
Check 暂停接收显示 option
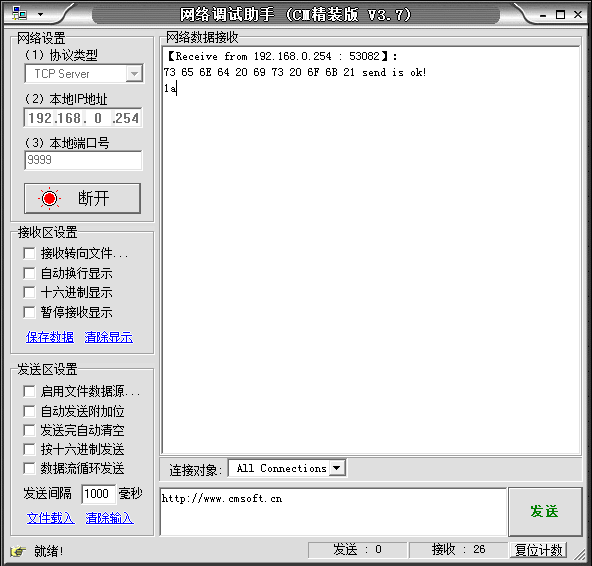(x=29, y=313)
